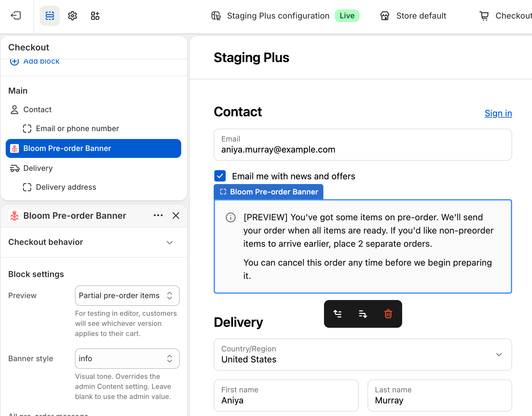Select Email or phone number tree item
The width and height of the screenshot is (532, 416).
78,129
